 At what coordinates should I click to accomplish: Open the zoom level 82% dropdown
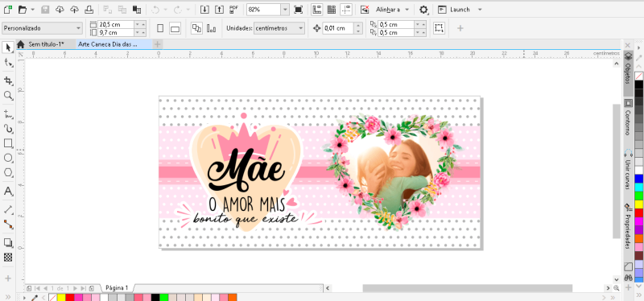pos(285,9)
